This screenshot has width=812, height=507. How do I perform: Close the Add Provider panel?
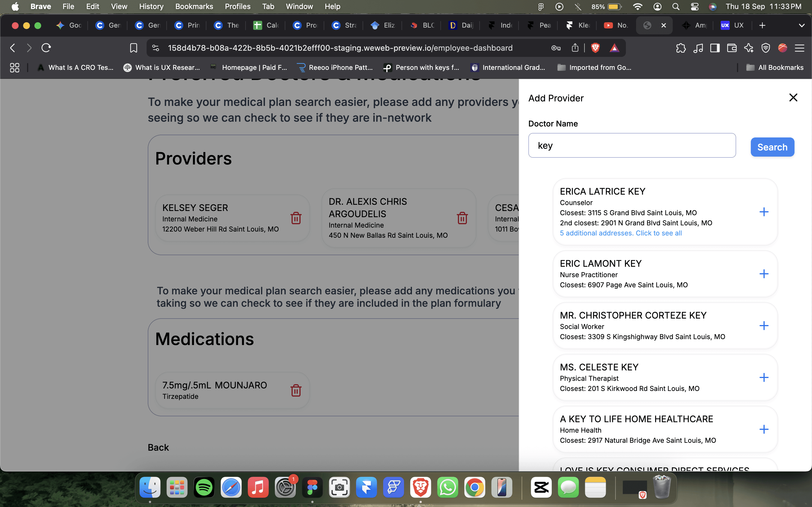pos(793,97)
